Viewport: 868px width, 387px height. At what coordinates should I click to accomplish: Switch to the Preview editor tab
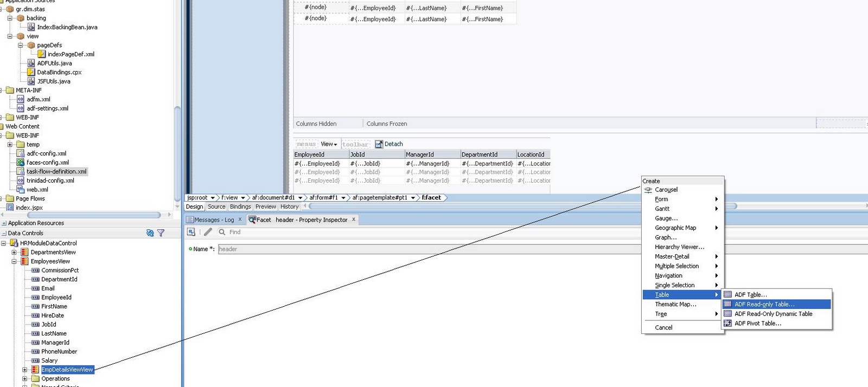266,207
